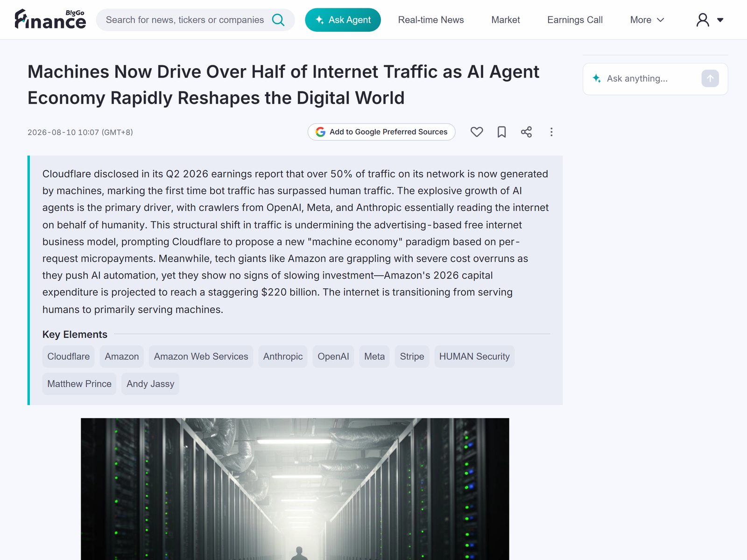Open the three-dot article options menu

tap(551, 132)
